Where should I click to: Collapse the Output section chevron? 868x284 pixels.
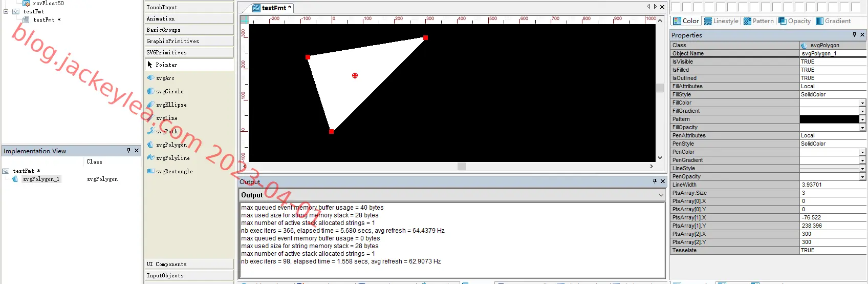pyautogui.click(x=661, y=195)
